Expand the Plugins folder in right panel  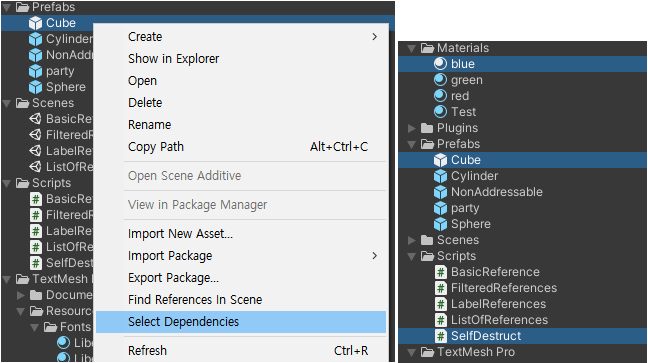[412, 128]
